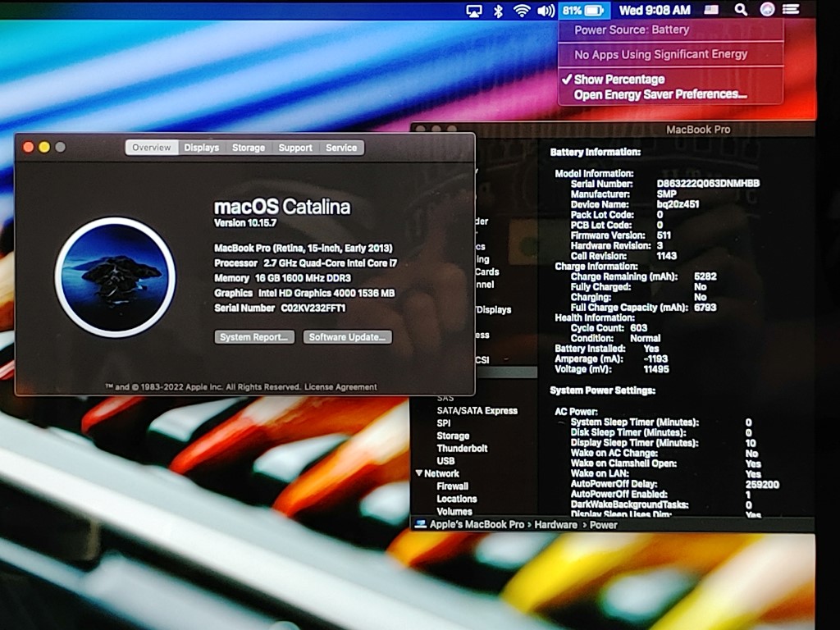Open Notification Center list icon
The height and width of the screenshot is (630, 840).
tap(792, 9)
